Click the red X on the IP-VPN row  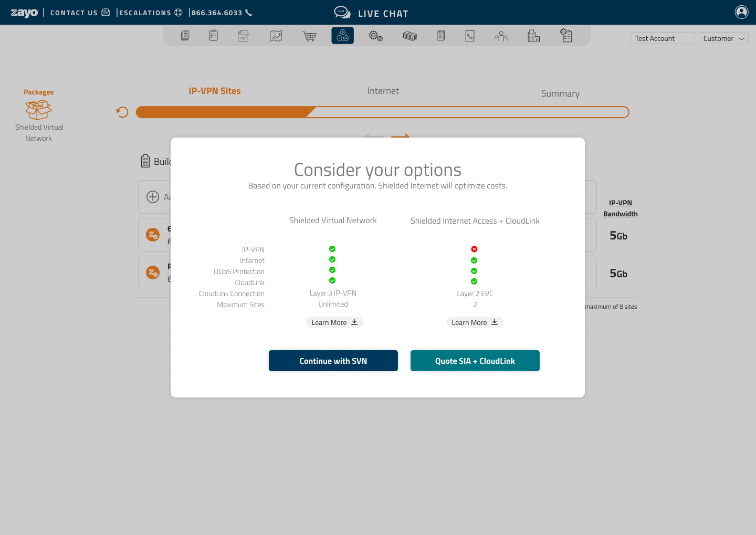point(474,249)
